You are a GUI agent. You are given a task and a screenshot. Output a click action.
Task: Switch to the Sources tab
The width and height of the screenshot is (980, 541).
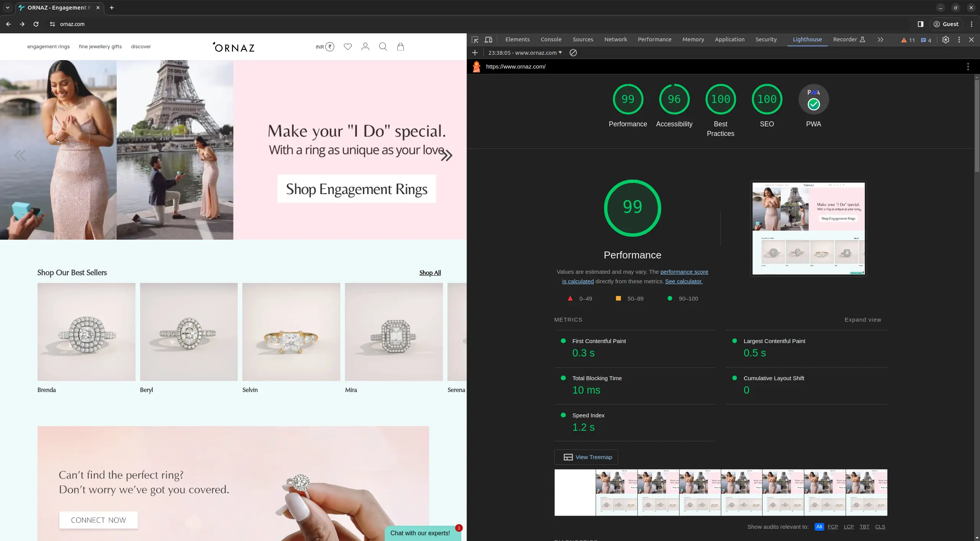coord(583,39)
